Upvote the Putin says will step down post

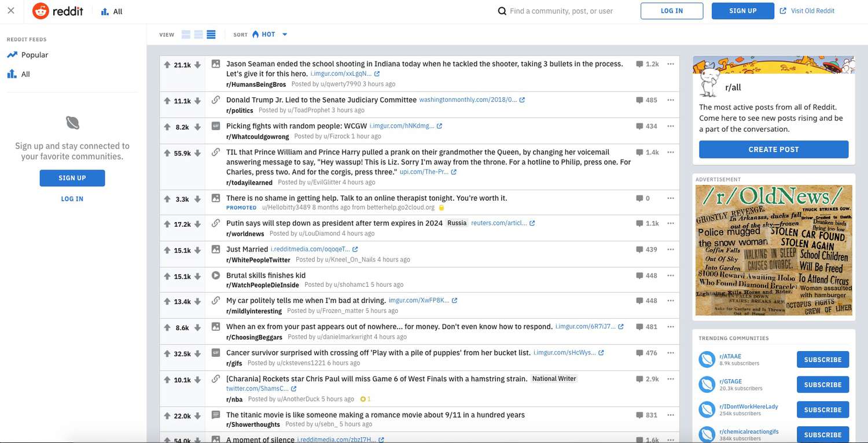point(167,224)
